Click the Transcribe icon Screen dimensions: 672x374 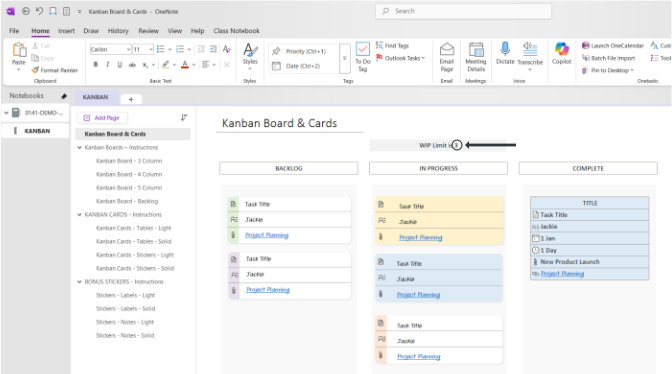pos(530,49)
